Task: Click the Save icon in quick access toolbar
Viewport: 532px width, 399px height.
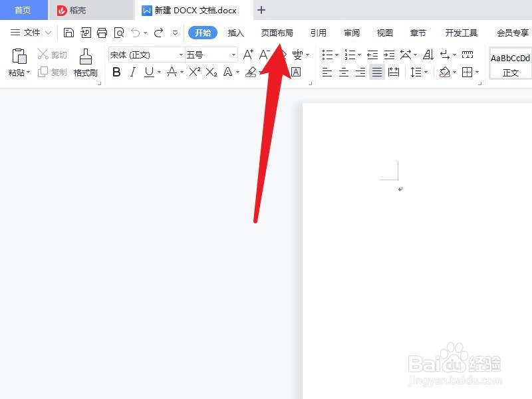Action: click(x=69, y=33)
